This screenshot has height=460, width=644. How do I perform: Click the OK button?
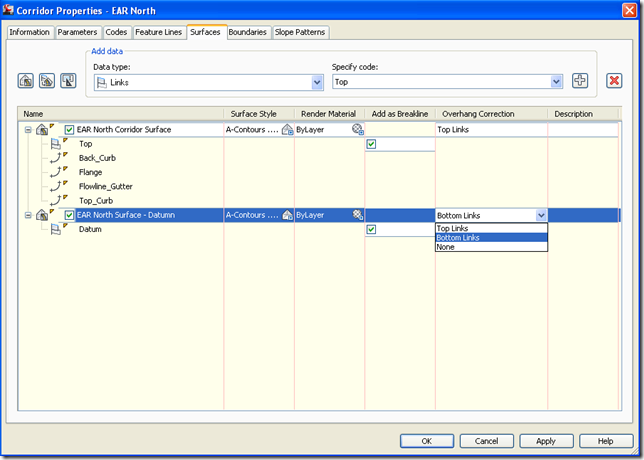pyautogui.click(x=427, y=441)
